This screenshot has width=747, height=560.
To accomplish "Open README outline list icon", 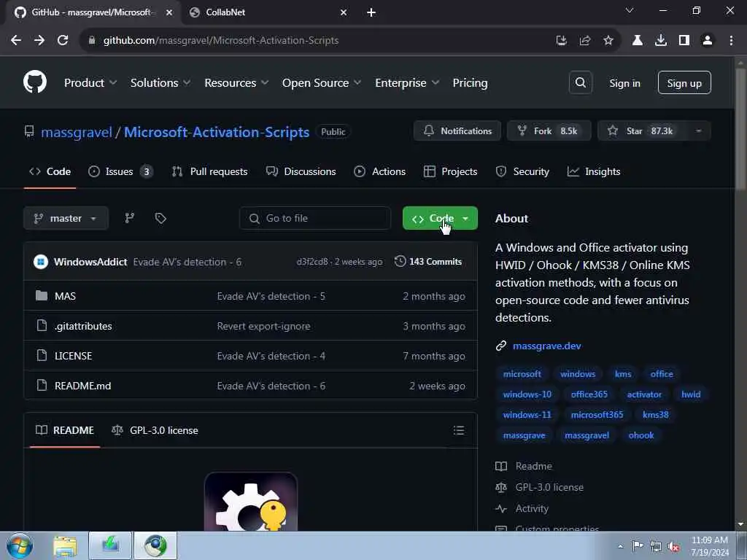I will 459,430.
